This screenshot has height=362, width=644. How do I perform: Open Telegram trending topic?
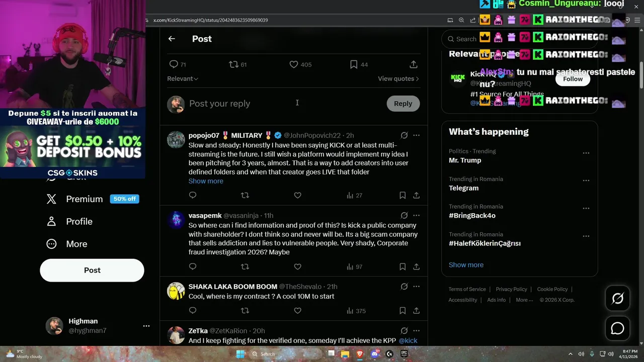pos(463,188)
